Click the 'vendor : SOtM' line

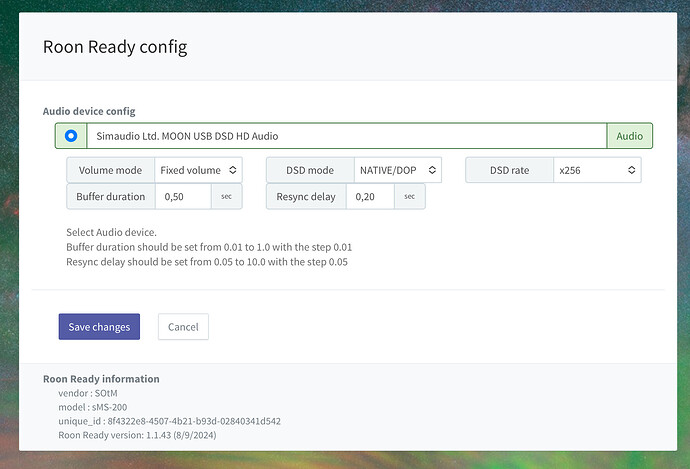coord(88,393)
